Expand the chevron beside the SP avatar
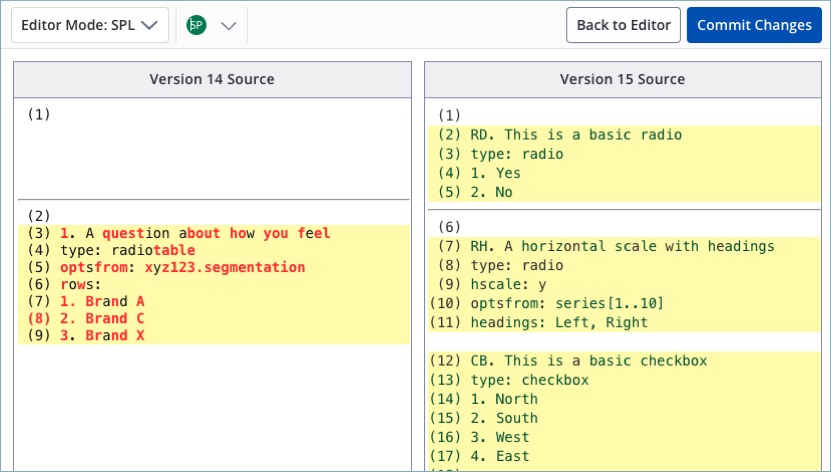831x472 pixels. coord(228,25)
